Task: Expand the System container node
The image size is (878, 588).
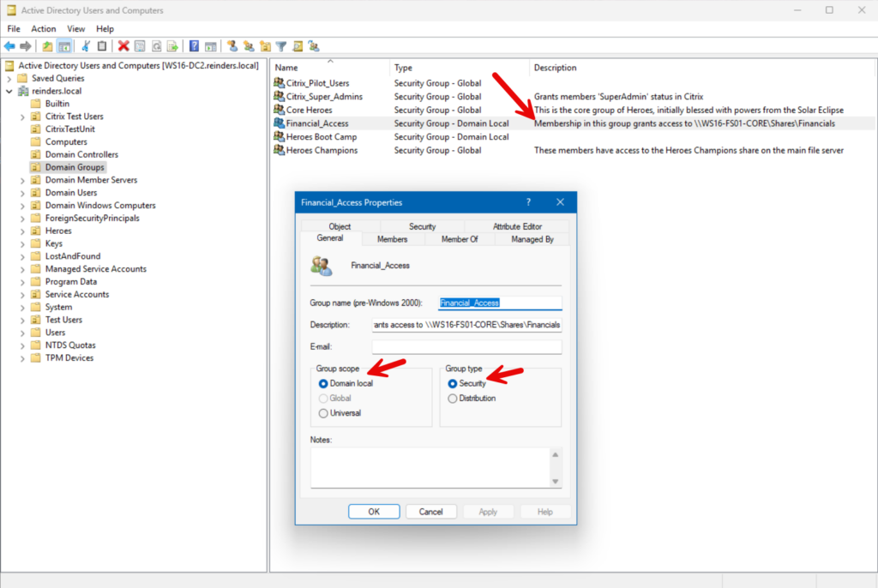Action: click(22, 308)
